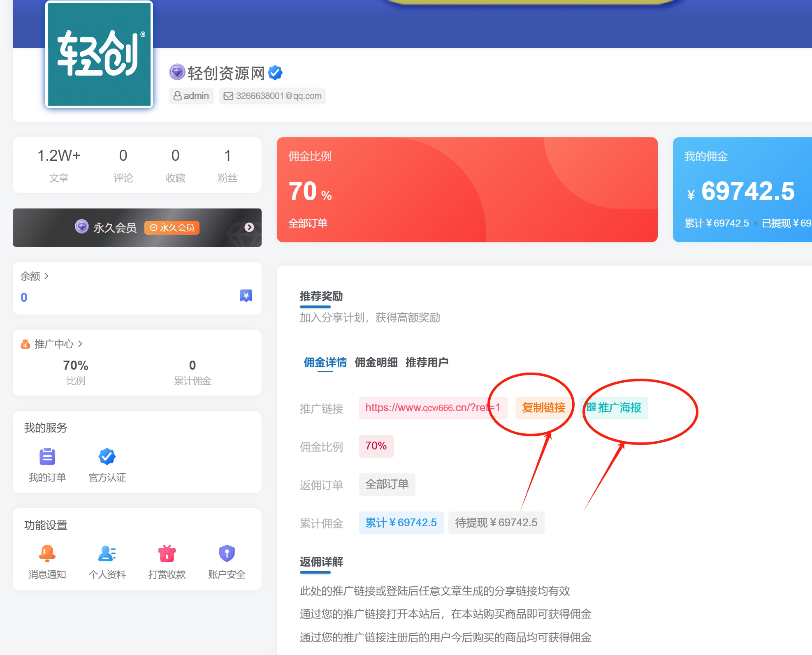The width and height of the screenshot is (812, 655).
Task: Click the 文章 count 1.2W+
Action: click(x=59, y=156)
